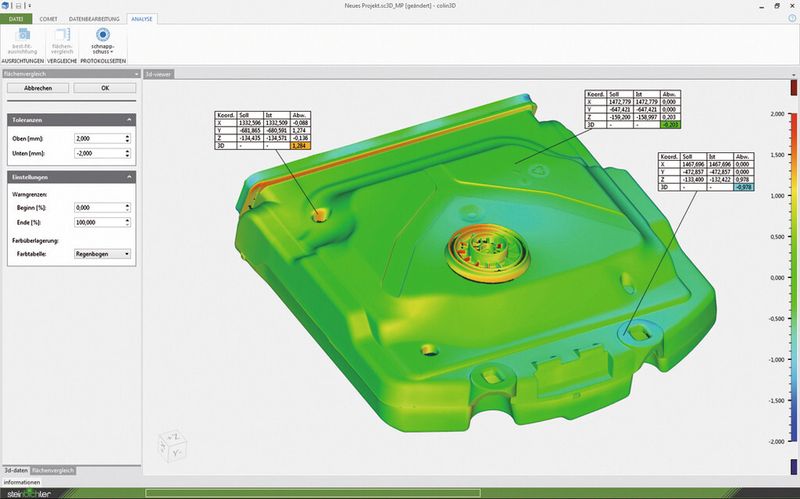
Task: Switch to the Datenbearbeitung ribbon tab
Action: (x=94, y=19)
